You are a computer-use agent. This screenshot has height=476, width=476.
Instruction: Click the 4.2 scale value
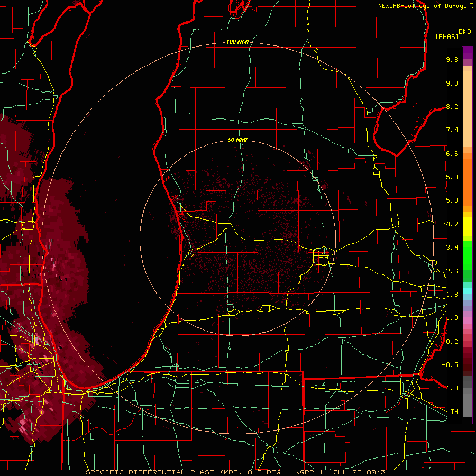pos(452,224)
